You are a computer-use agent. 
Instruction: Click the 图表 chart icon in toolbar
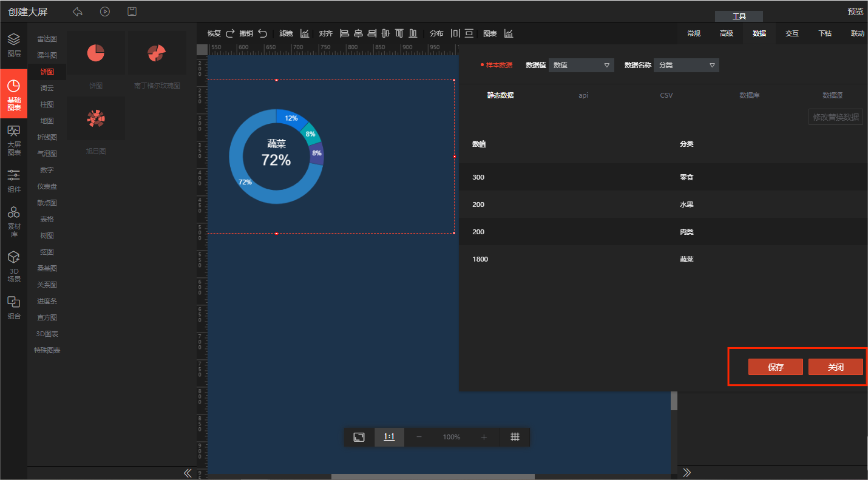pyautogui.click(x=509, y=33)
